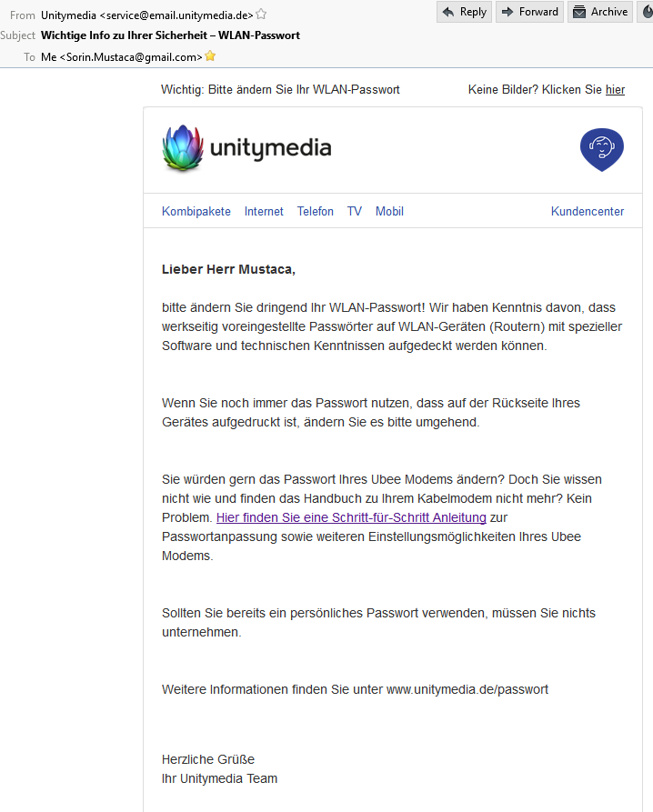
Task: Click the blue customer service headset icon
Action: click(x=602, y=150)
